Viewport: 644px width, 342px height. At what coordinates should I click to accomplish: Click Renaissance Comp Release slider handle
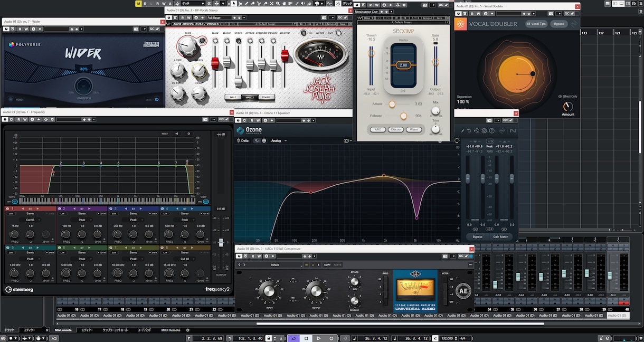[404, 116]
